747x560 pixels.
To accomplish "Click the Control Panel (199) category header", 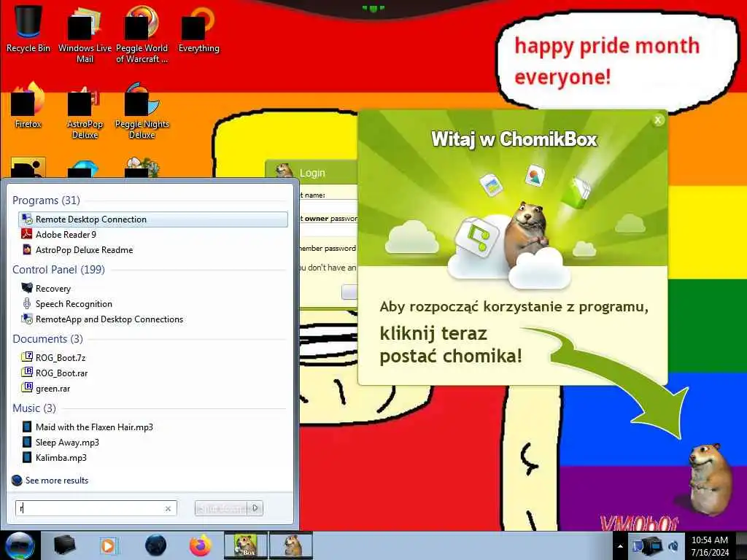I will [58, 270].
